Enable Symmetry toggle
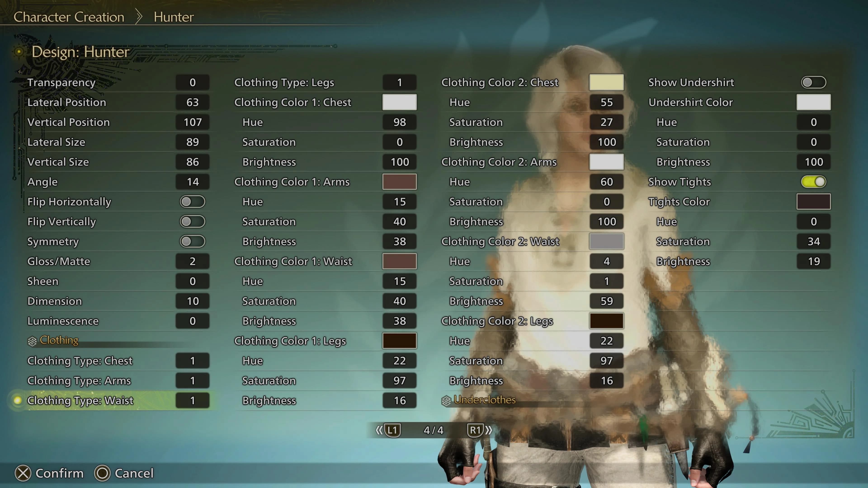Screen dimensions: 868x488 tap(193, 241)
